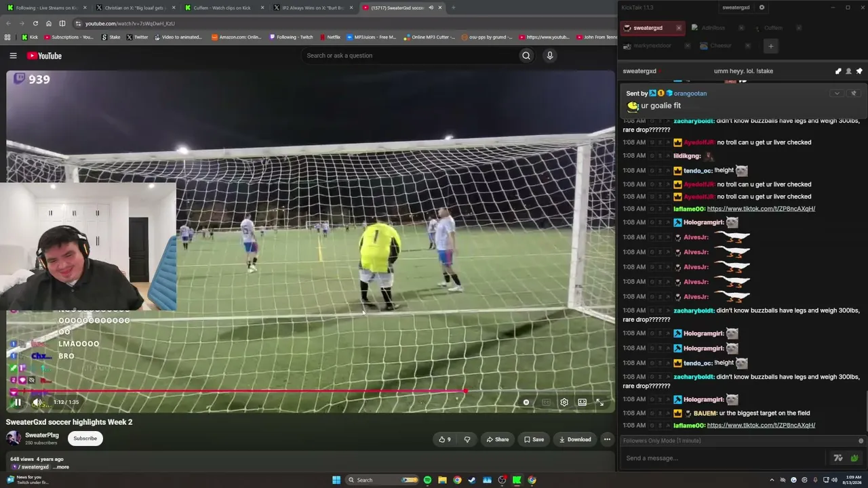Open the Netflix bookmark
Screen dimensions: 868x488
point(330,37)
